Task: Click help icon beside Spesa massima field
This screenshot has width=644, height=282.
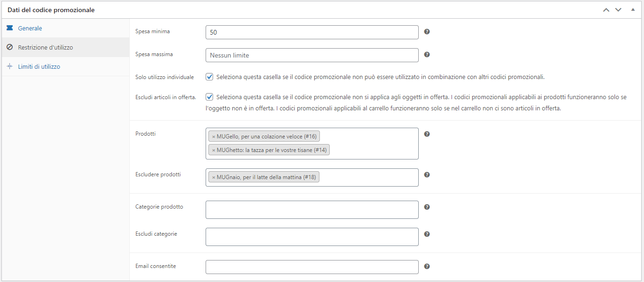Action: (x=427, y=55)
